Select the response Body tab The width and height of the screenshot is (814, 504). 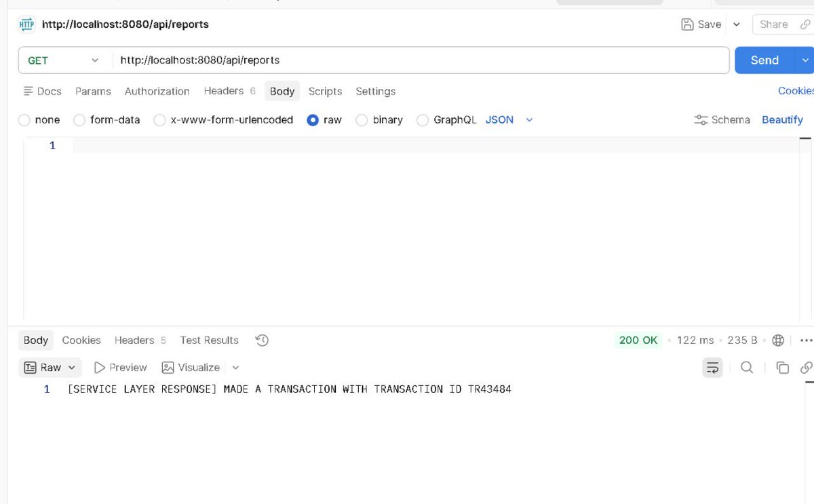(x=36, y=340)
